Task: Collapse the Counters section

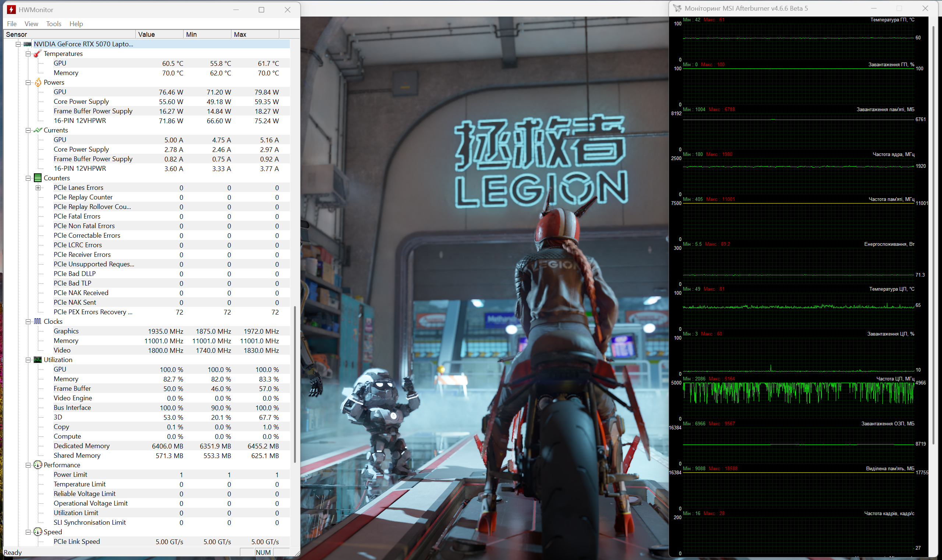Action: click(x=28, y=178)
